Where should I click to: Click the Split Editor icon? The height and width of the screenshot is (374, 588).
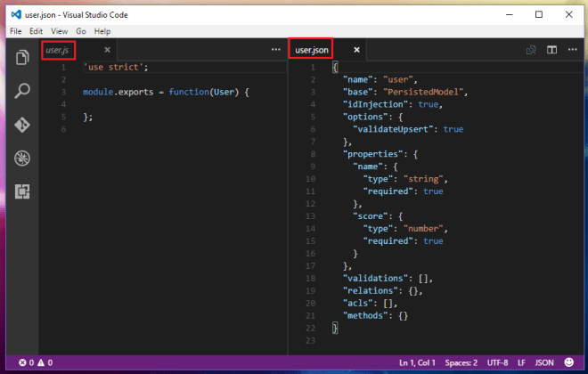[x=551, y=50]
